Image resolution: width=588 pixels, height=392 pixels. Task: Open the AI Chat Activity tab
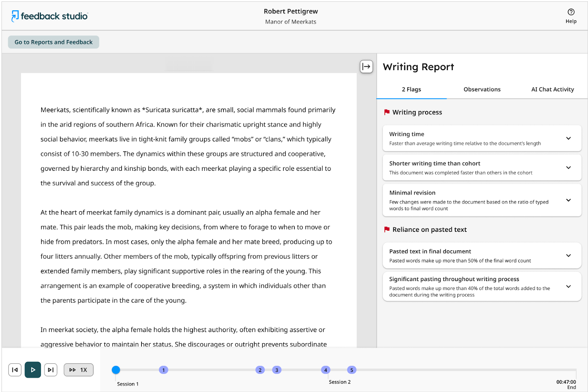pos(552,89)
